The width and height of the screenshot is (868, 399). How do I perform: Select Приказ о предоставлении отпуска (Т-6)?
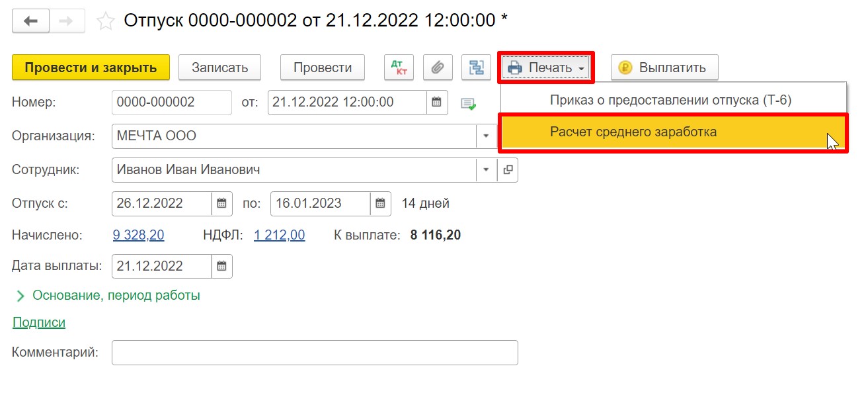(x=670, y=100)
